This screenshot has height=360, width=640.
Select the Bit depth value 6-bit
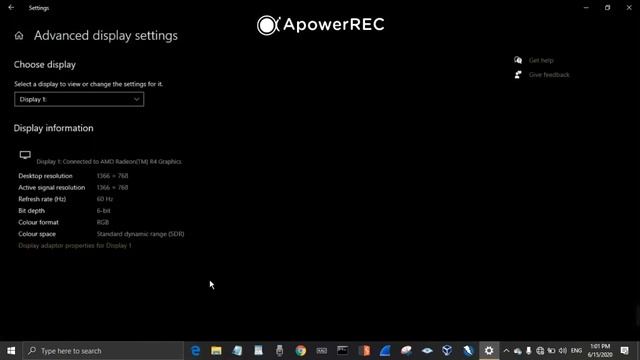103,211
